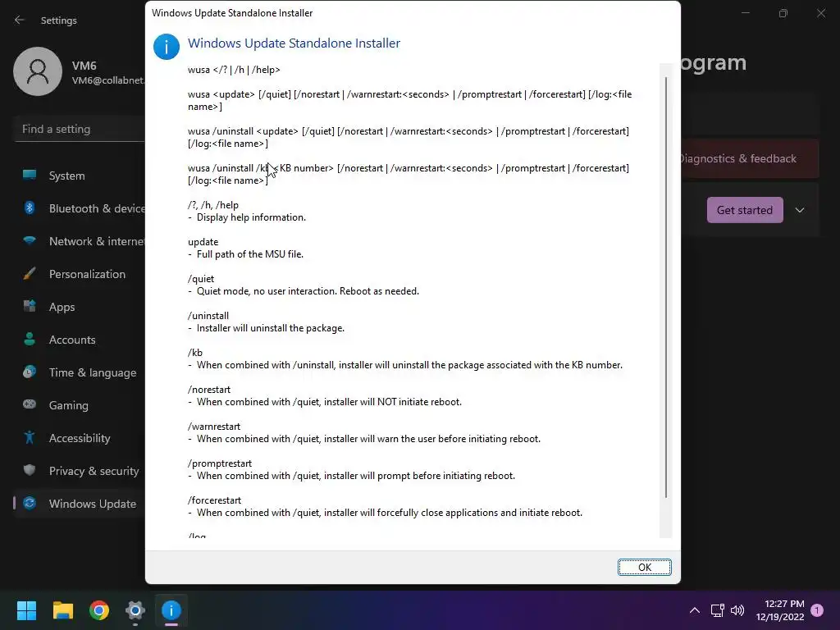Open Time & language settings
Viewport: 840px width, 630px height.
[80, 373]
